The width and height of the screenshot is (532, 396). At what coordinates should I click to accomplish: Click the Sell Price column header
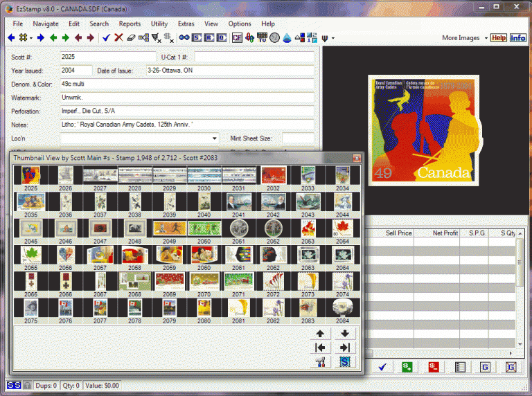tap(399, 233)
